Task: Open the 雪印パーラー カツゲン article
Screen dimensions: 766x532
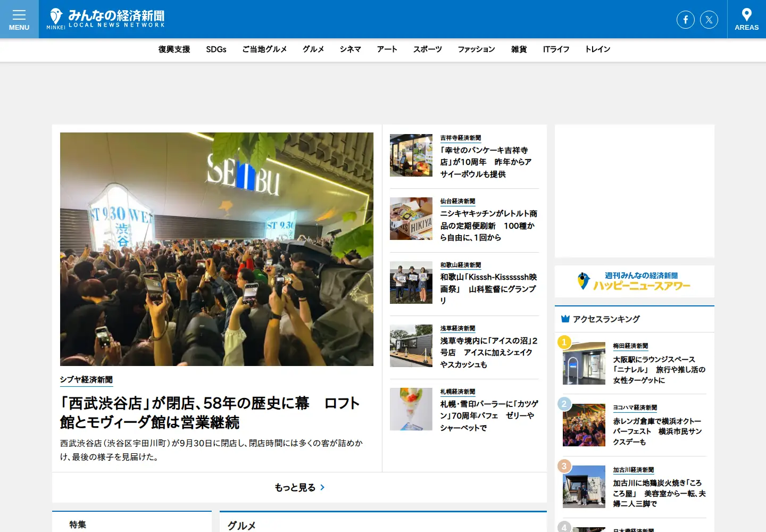Action: coord(489,416)
